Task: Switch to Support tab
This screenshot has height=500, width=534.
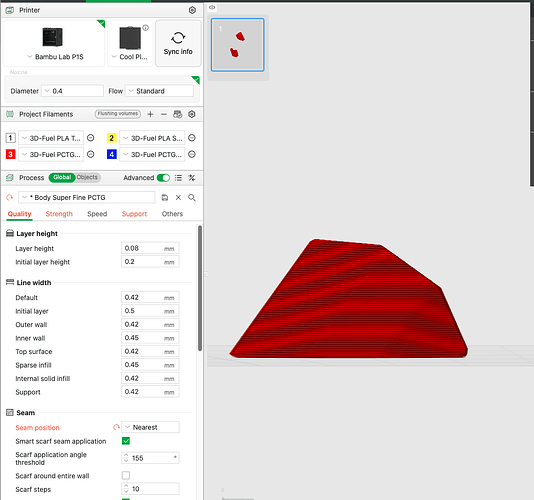Action: point(134,214)
